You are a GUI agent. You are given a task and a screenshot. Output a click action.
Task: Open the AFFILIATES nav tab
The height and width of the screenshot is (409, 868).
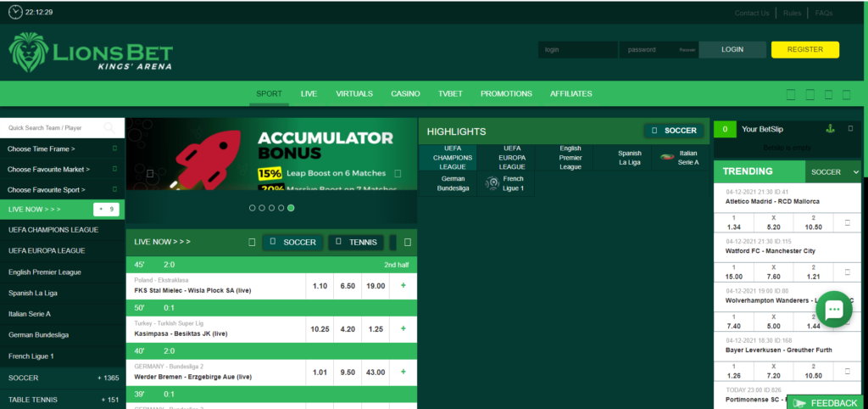click(570, 93)
